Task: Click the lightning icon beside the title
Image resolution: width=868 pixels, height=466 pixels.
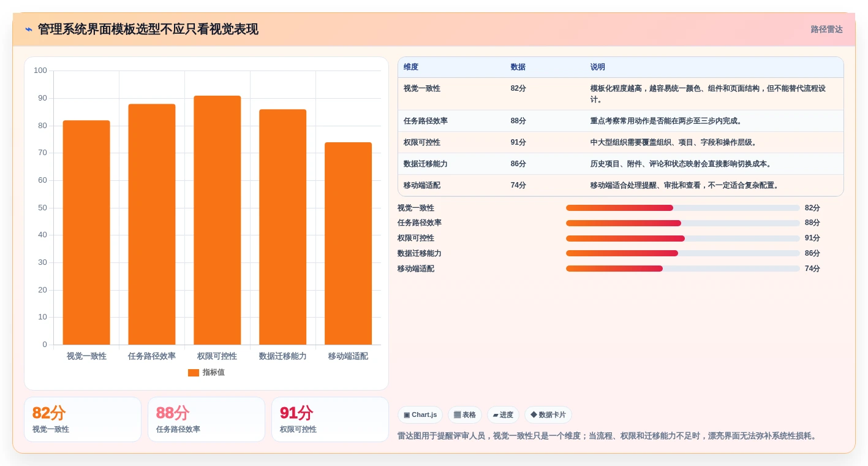Action: 29,29
